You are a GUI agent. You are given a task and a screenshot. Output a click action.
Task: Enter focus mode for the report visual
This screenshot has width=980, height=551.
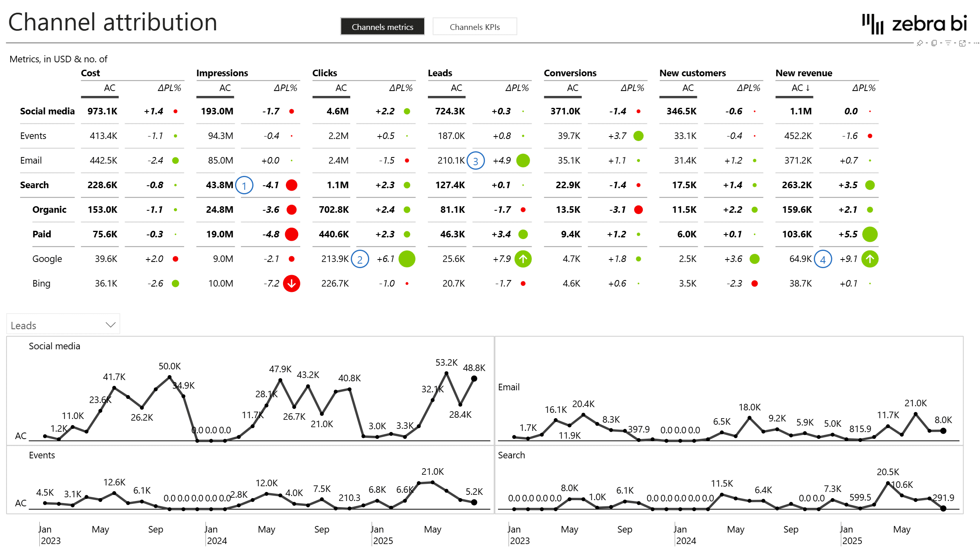[x=963, y=43]
